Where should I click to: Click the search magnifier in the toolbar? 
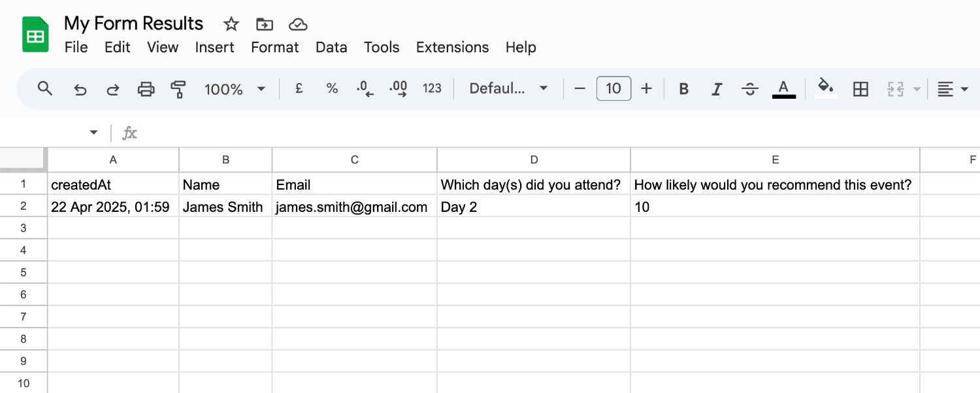[44, 89]
